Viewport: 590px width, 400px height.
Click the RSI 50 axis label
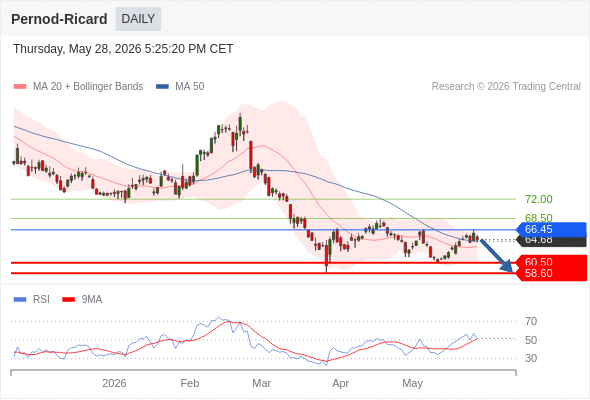531,340
